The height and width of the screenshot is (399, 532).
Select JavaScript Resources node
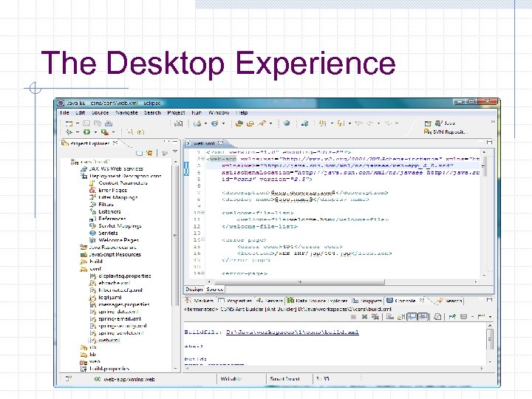(x=111, y=254)
